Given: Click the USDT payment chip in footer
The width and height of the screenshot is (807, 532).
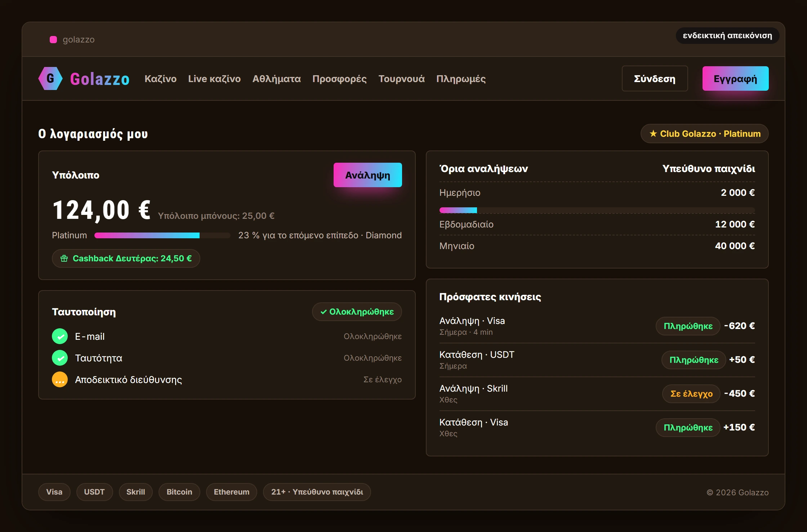Looking at the screenshot, I should coord(94,492).
